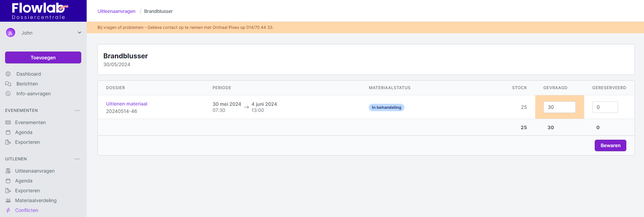Click the Materiaalverdeling chart icon
This screenshot has width=644, height=217.
pos(8,200)
